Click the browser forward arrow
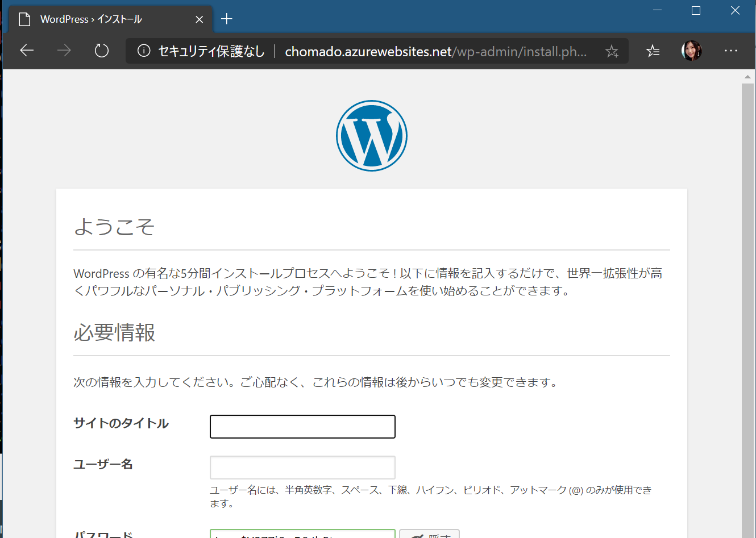The image size is (756, 538). 64,51
